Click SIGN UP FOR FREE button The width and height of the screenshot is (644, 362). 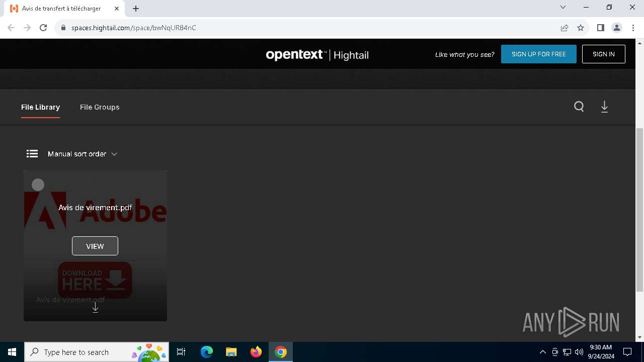point(539,54)
